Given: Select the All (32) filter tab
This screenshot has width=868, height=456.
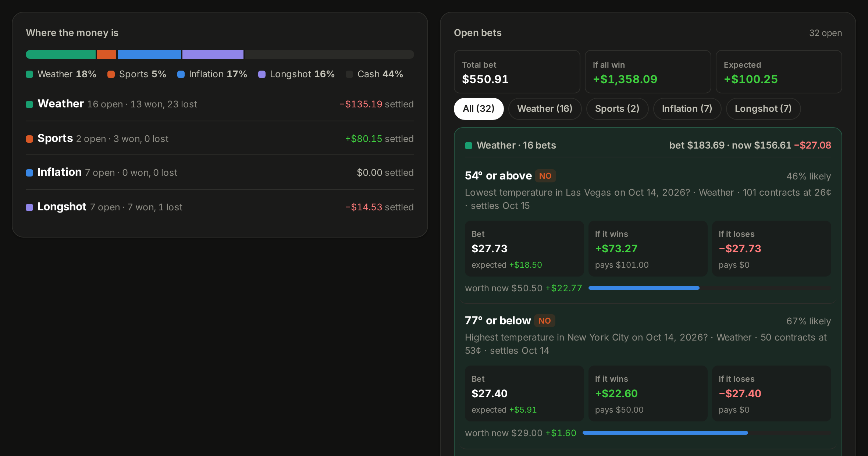Looking at the screenshot, I should (479, 109).
